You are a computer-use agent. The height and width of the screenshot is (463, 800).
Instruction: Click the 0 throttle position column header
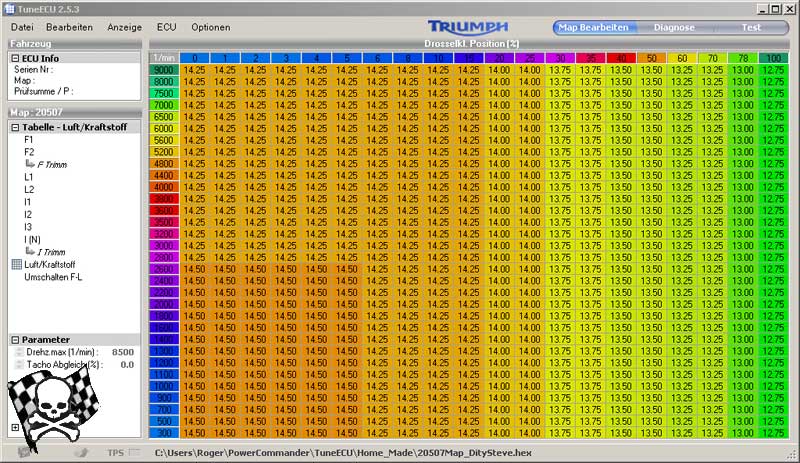[194, 58]
